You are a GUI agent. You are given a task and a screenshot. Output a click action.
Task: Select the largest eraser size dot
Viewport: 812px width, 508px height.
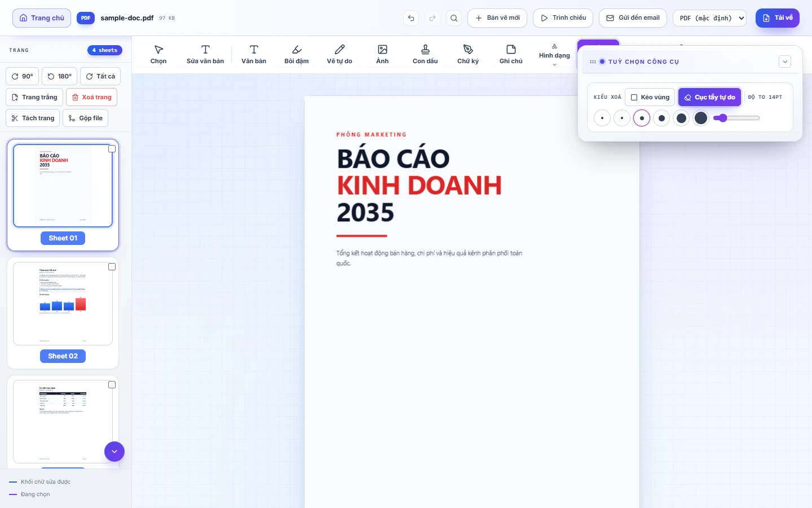(701, 118)
